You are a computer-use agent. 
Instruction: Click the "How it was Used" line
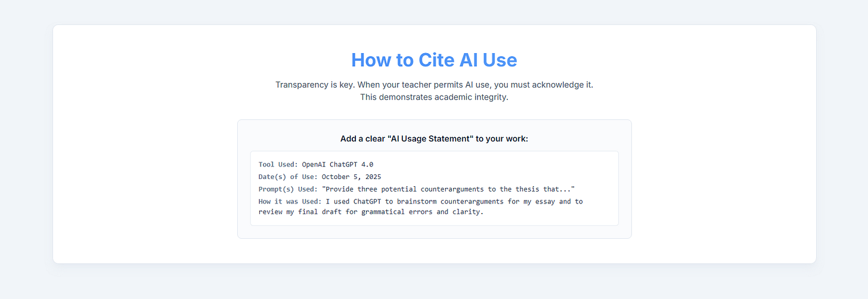421,202
